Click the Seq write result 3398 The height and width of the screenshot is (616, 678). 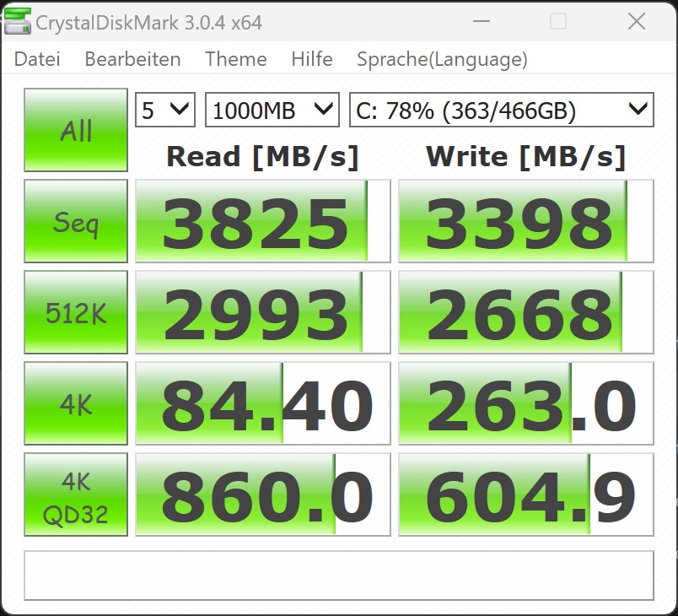coord(526,221)
